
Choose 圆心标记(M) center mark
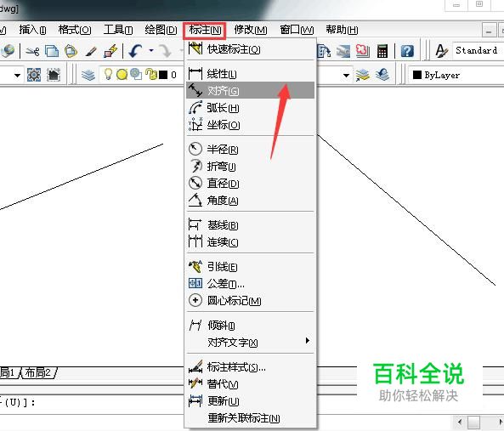click(x=251, y=301)
